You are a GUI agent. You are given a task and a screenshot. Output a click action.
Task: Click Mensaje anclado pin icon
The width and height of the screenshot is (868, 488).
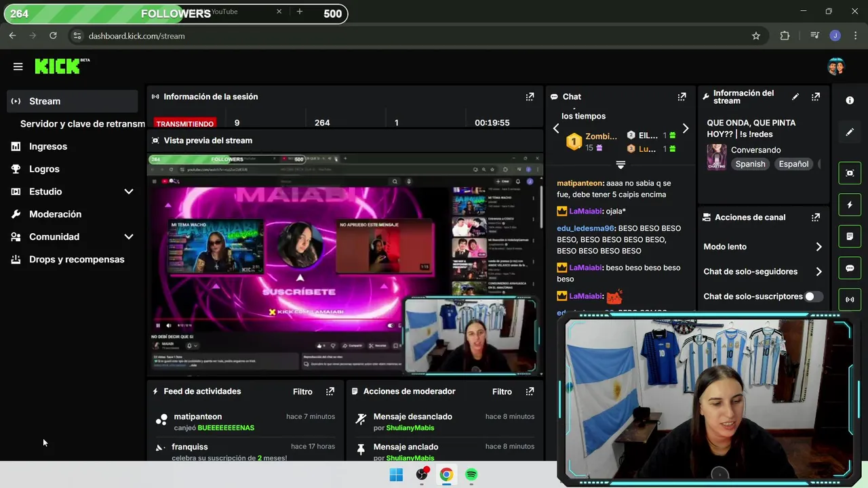coord(361,449)
